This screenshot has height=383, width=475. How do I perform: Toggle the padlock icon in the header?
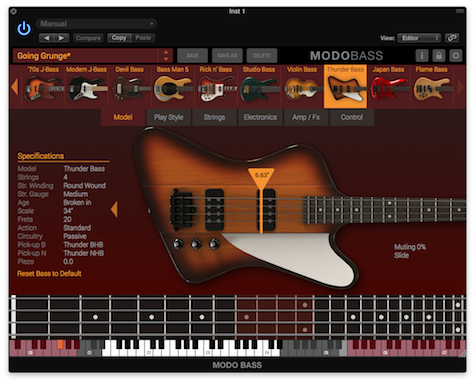pyautogui.click(x=439, y=56)
